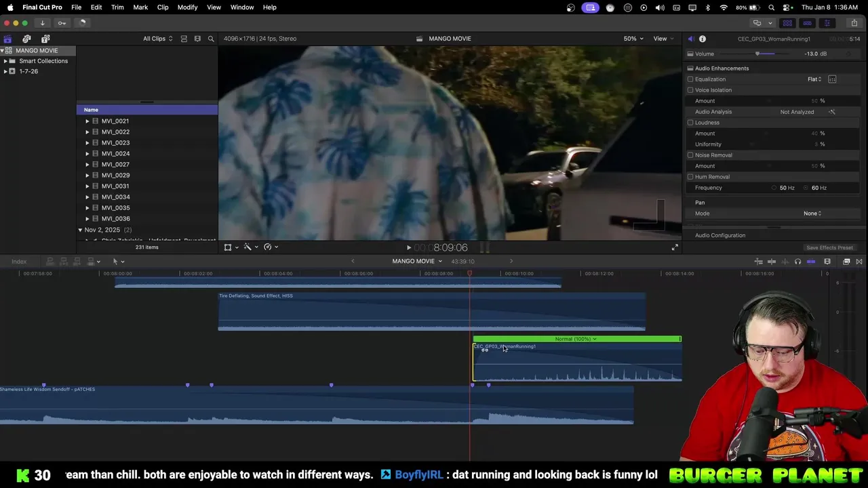Open the Audio inspector speaker icon
The height and width of the screenshot is (488, 868).
690,39
